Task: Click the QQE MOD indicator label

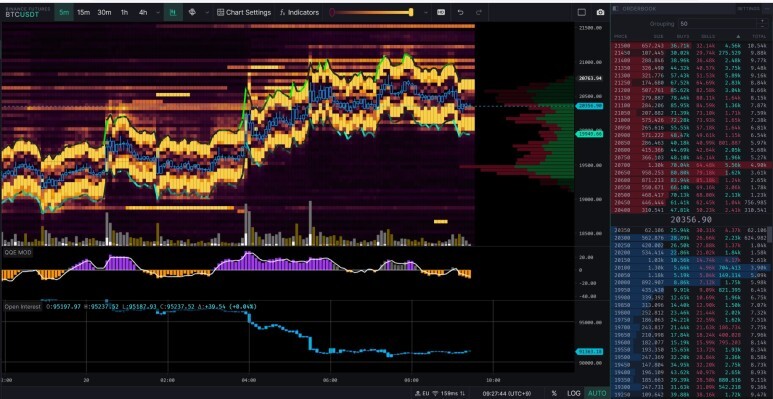Action: 18,252
